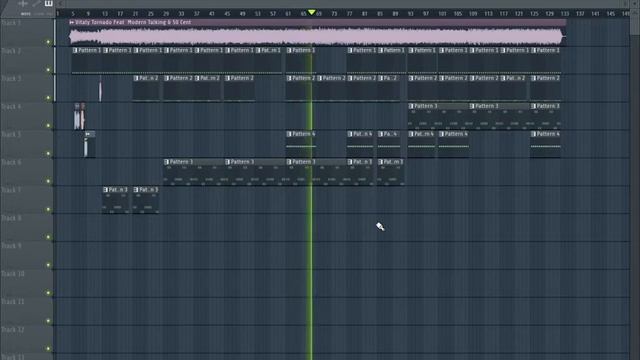The image size is (640, 360).
Task: Switch to the CHAN picker tab
Action: [39, 13]
